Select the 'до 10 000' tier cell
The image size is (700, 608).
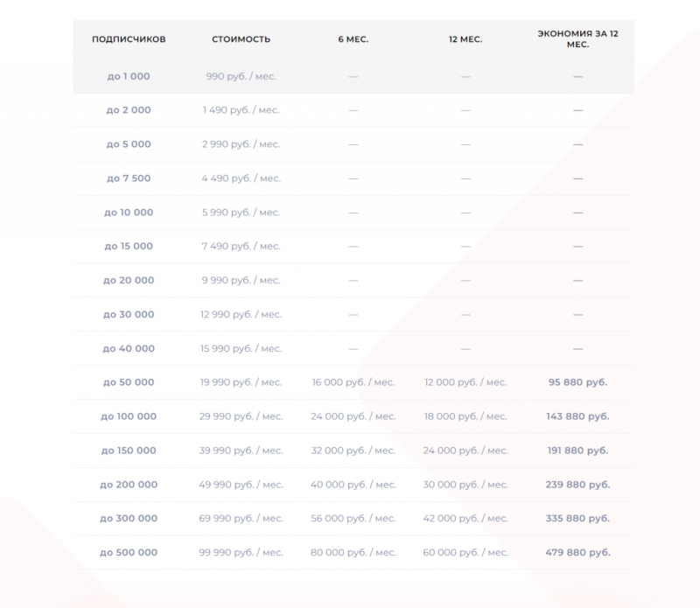tap(129, 213)
